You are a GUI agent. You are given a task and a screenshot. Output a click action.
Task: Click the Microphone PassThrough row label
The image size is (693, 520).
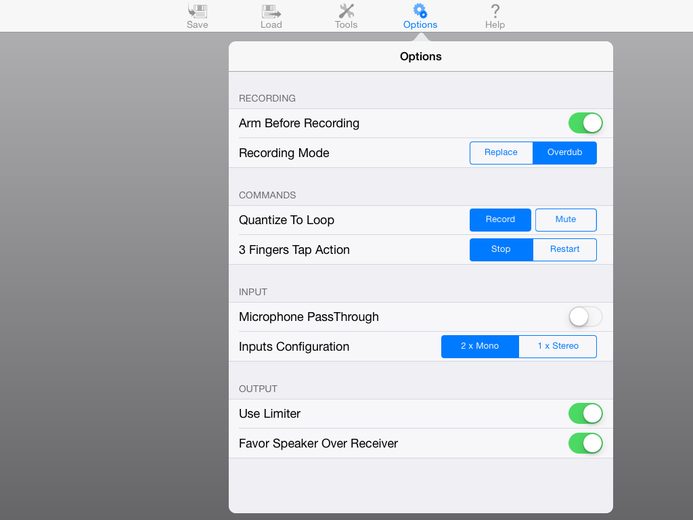point(308,317)
